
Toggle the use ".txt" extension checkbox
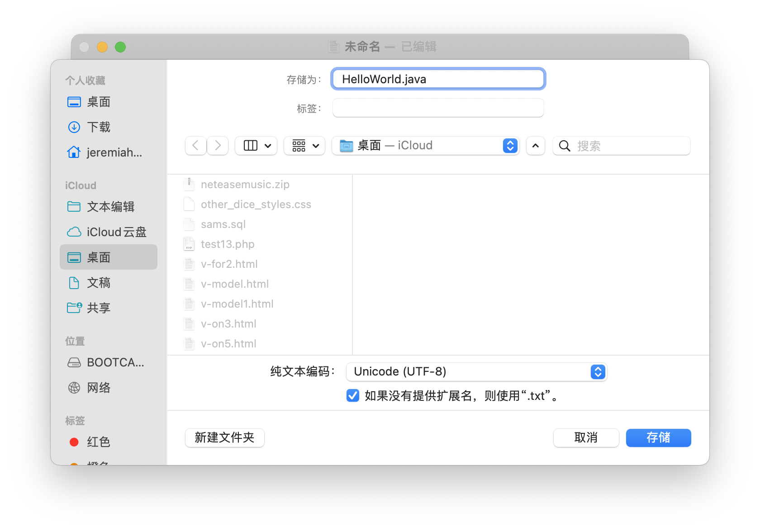[x=353, y=396]
